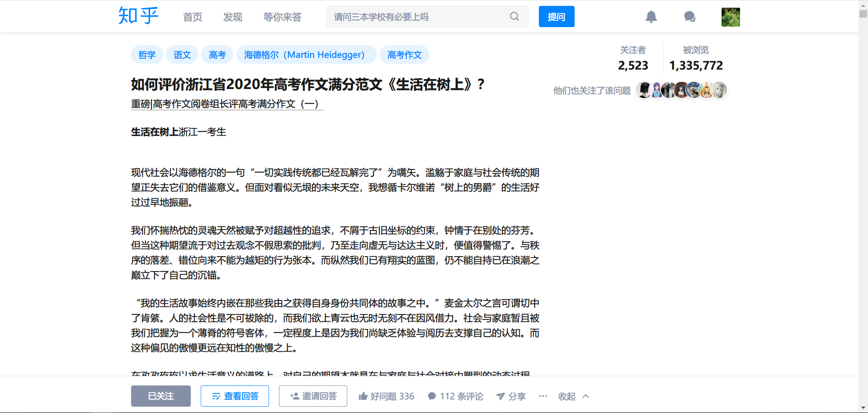Viewport: 868px width, 413px height.
Task: Collapse question details with 收起
Action: coord(573,396)
